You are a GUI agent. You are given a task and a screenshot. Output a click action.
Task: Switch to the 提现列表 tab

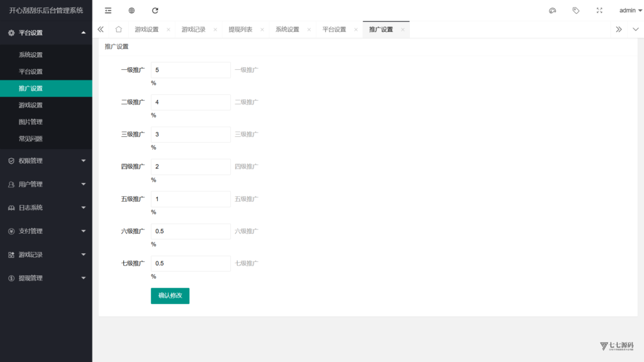tap(240, 30)
